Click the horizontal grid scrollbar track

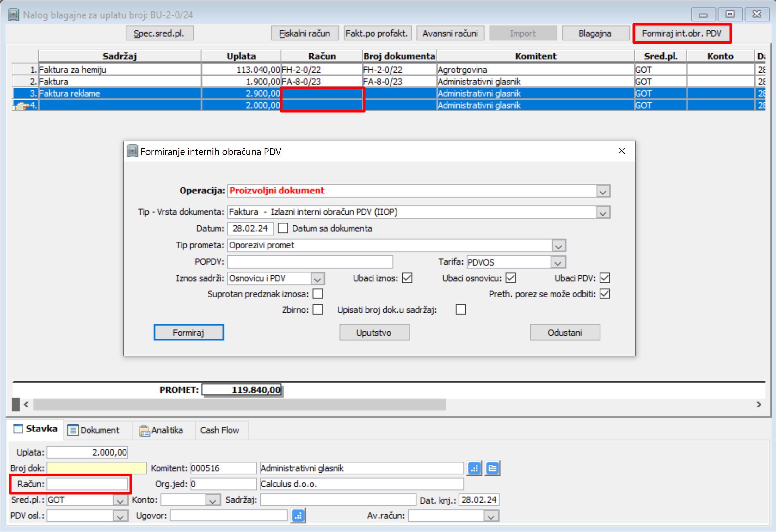click(602, 405)
